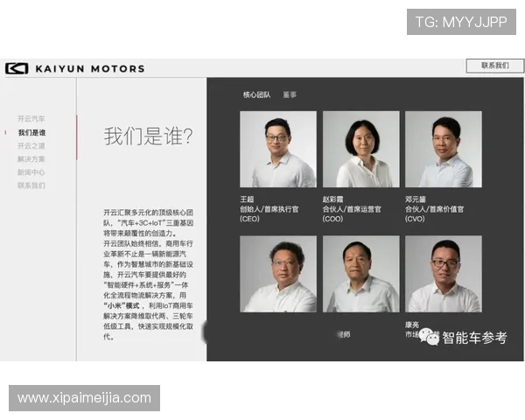Click the text (COO)
525x420 pixels.
[332, 219]
